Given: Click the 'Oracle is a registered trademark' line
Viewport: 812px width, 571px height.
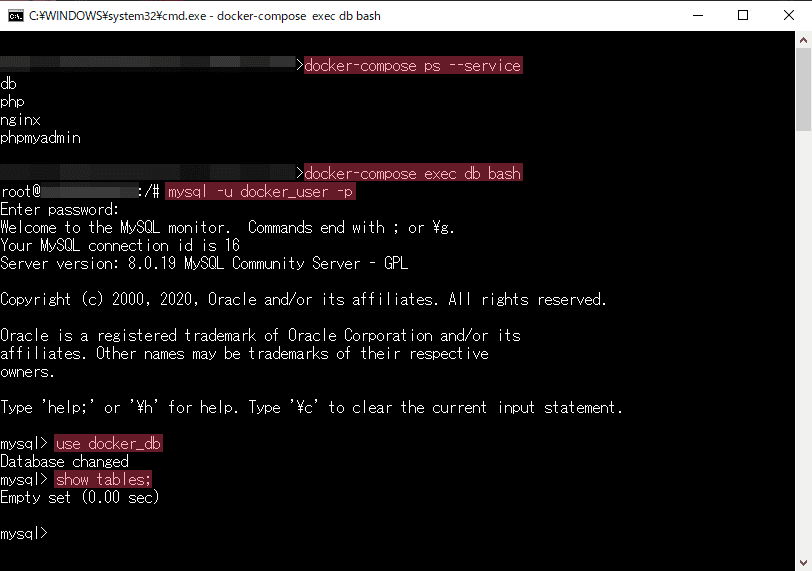Looking at the screenshot, I should (260, 335).
